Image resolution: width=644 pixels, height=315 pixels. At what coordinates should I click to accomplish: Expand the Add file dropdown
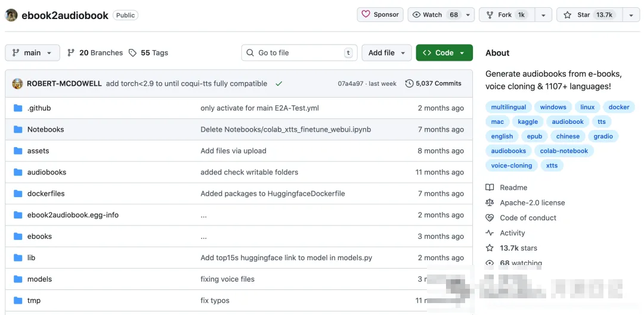coord(387,53)
